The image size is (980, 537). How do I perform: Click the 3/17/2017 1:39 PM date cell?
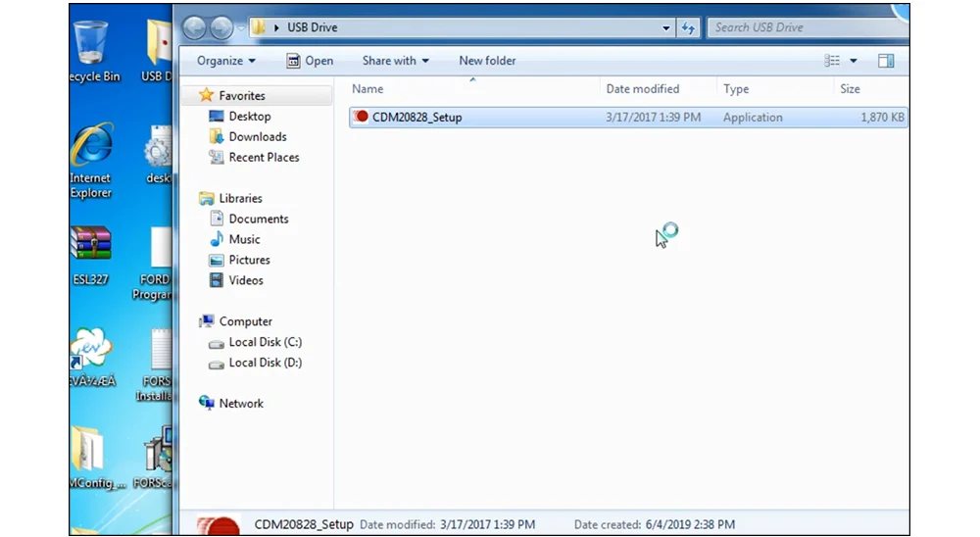(x=653, y=117)
